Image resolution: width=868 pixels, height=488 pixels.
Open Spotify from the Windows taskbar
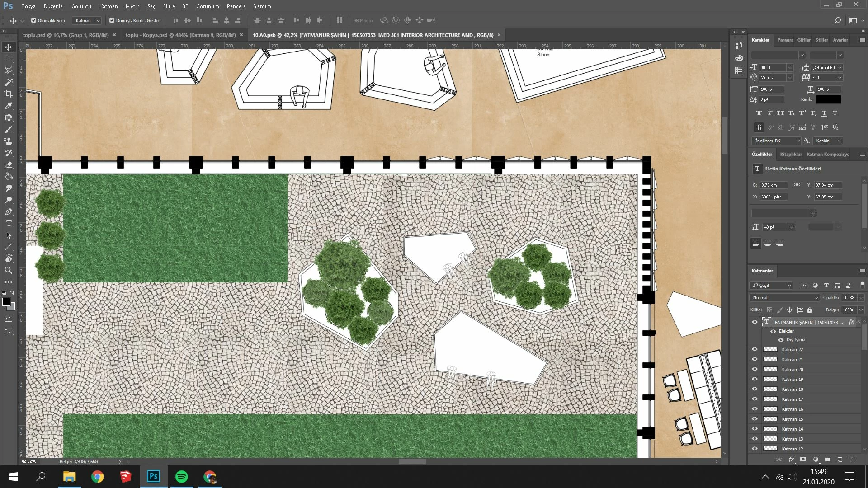tap(182, 476)
